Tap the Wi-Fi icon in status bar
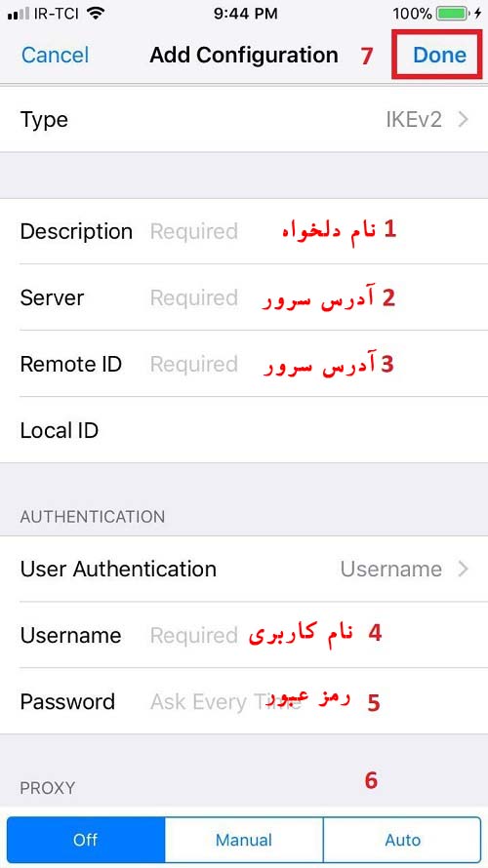The image size is (488, 868). click(97, 14)
